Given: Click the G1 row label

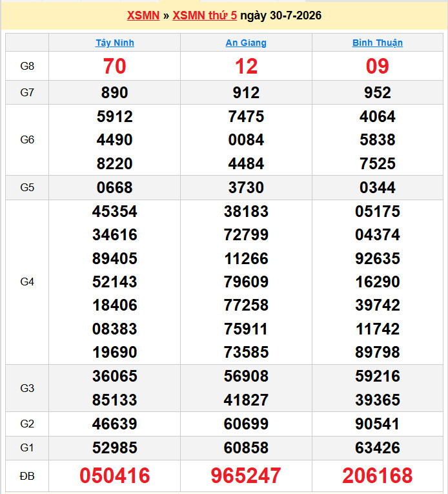Looking at the screenshot, I should [27, 448].
